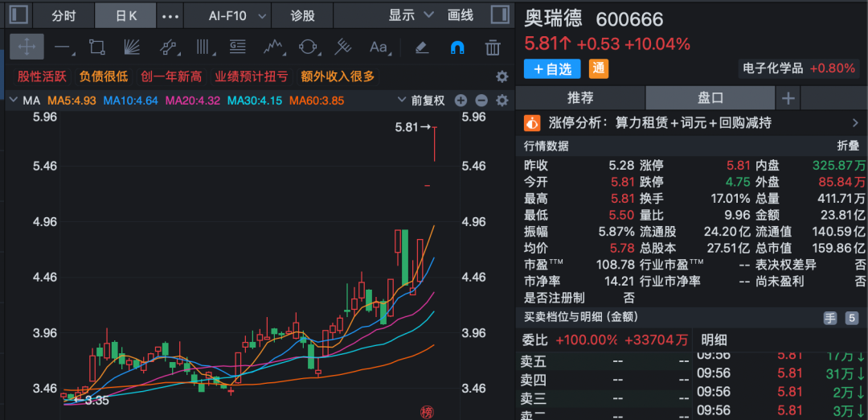Select the vertical cycle lines tool
This screenshot has height=420, width=868.
pos(205,47)
